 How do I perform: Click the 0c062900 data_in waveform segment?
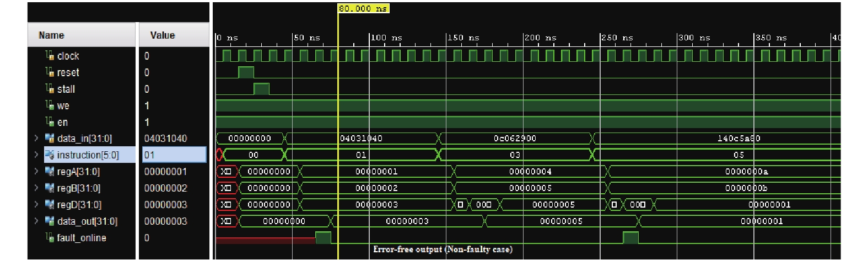(515, 139)
